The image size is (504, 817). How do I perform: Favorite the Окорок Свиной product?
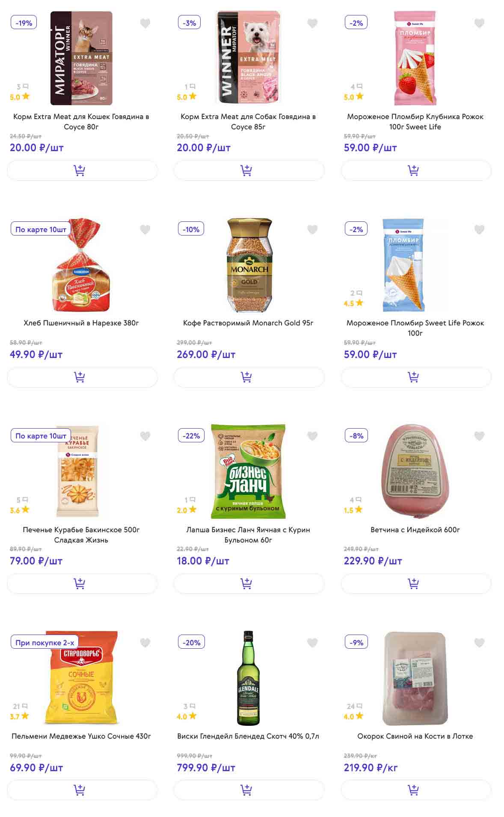click(479, 642)
